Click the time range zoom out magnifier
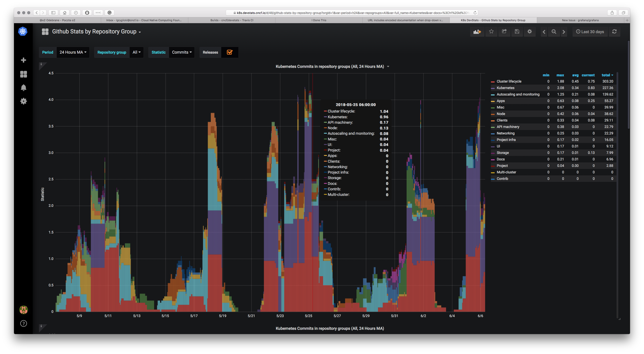644x354 pixels. coord(554,32)
